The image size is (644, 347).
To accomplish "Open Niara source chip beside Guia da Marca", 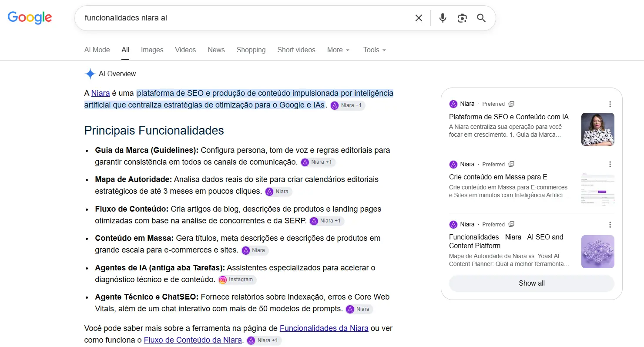I will click(318, 162).
